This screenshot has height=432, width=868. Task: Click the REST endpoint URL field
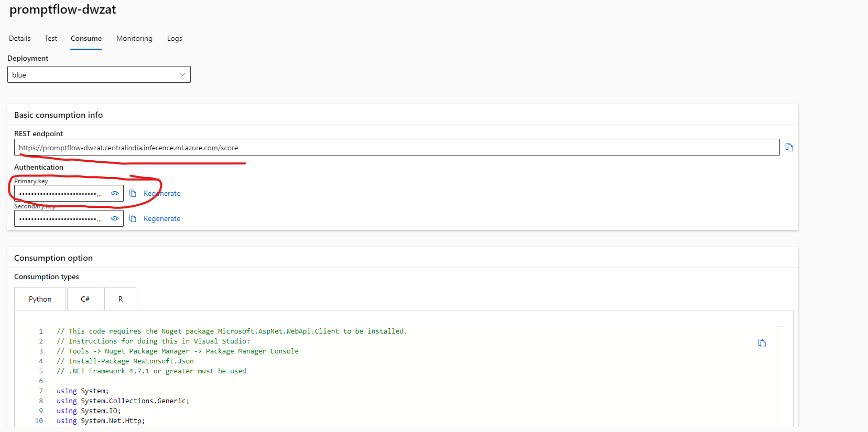tap(397, 147)
